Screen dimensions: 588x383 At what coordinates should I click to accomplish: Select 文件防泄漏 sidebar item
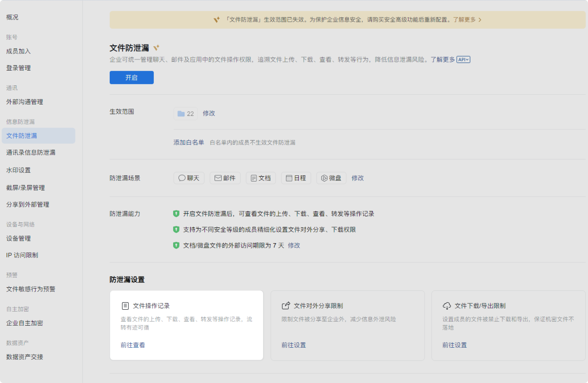(39, 136)
